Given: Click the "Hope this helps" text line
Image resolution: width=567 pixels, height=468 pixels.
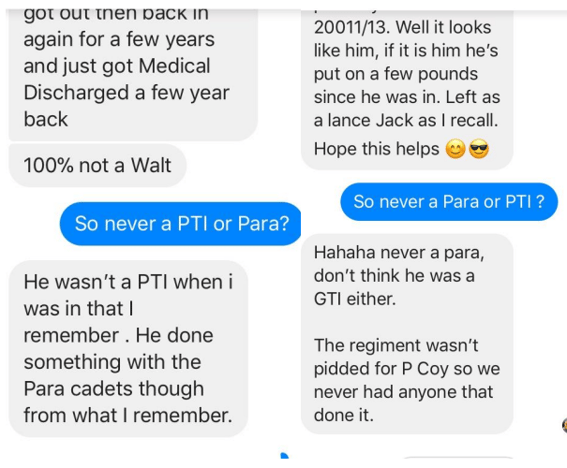Looking at the screenshot, I should pos(376,149).
